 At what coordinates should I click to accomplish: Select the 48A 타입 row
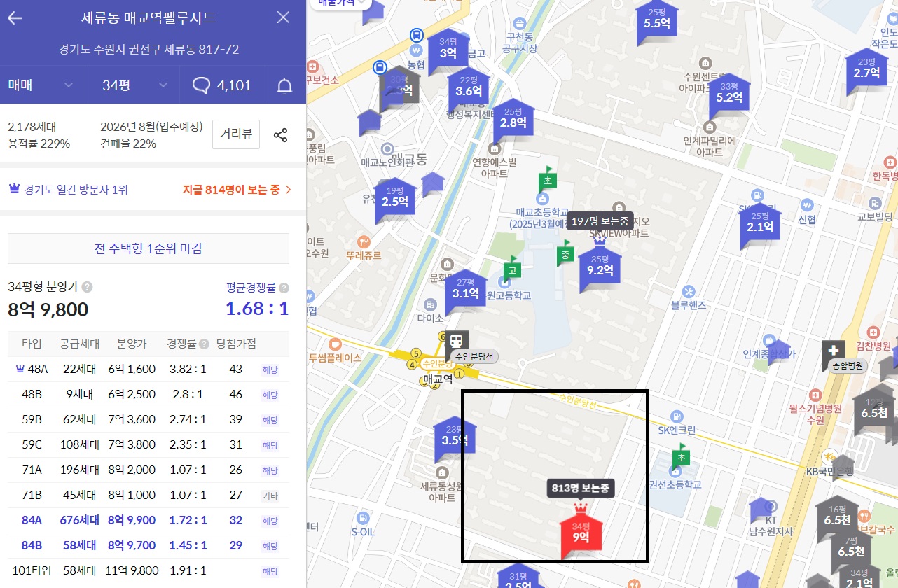pos(148,369)
